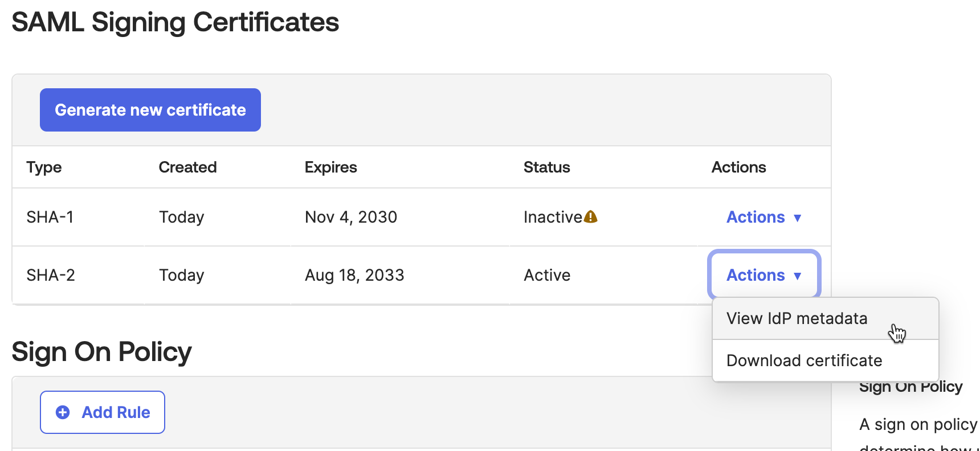
Task: Click the plus icon in Add Rule
Action: pyautogui.click(x=63, y=412)
